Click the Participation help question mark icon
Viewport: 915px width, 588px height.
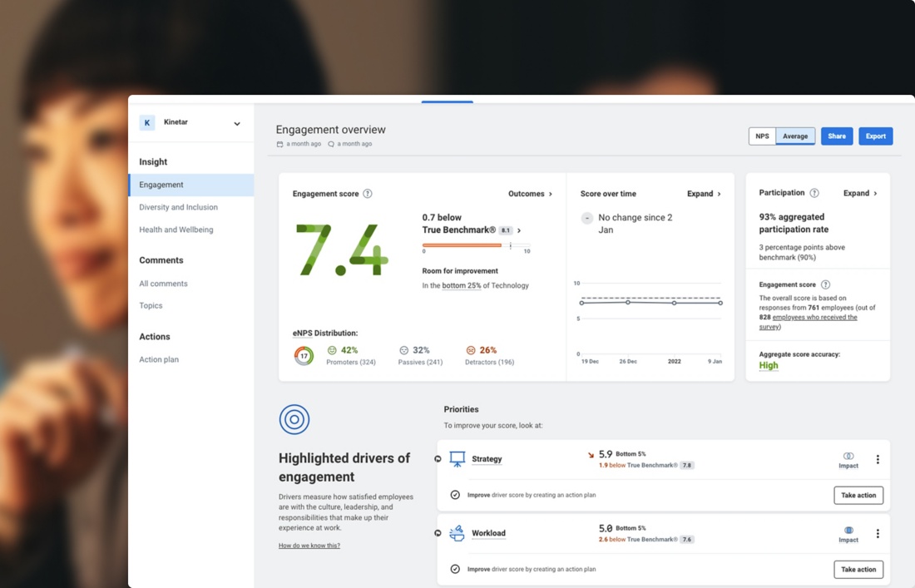pos(814,193)
